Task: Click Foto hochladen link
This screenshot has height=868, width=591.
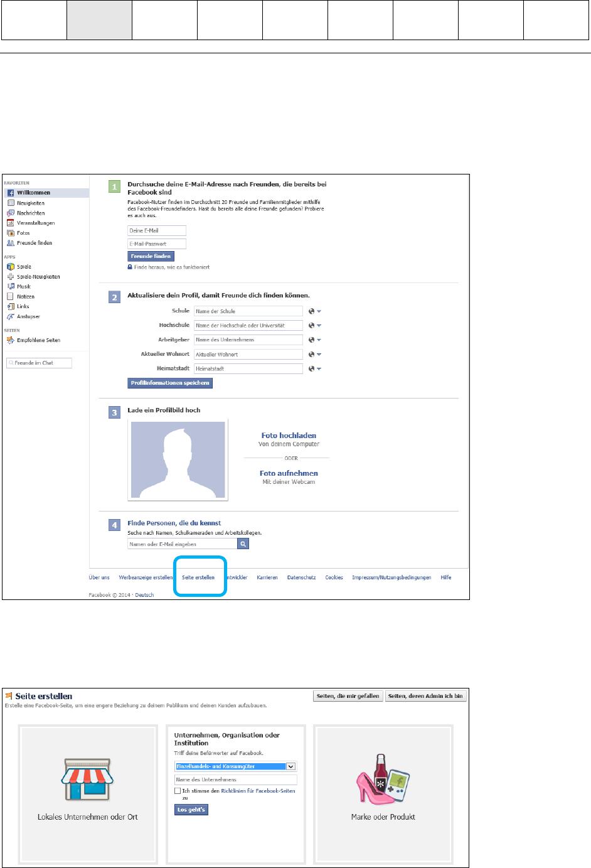Action: pyautogui.click(x=289, y=435)
